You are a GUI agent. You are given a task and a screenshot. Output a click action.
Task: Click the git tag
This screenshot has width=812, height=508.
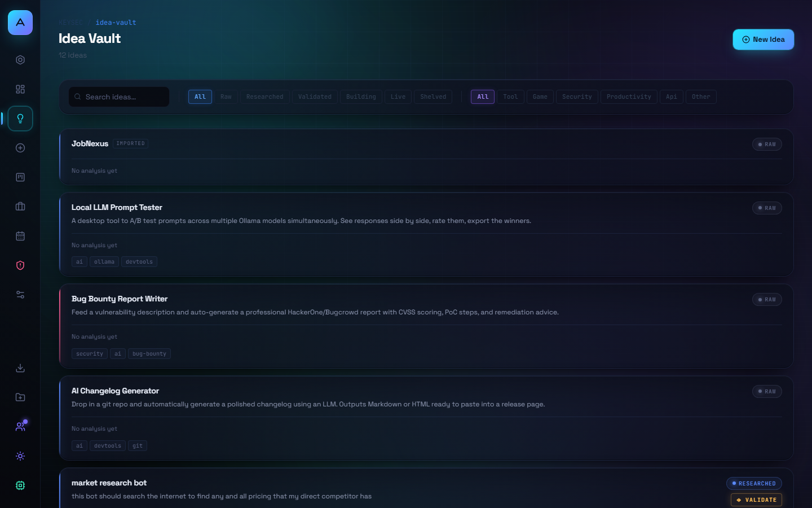pyautogui.click(x=138, y=446)
